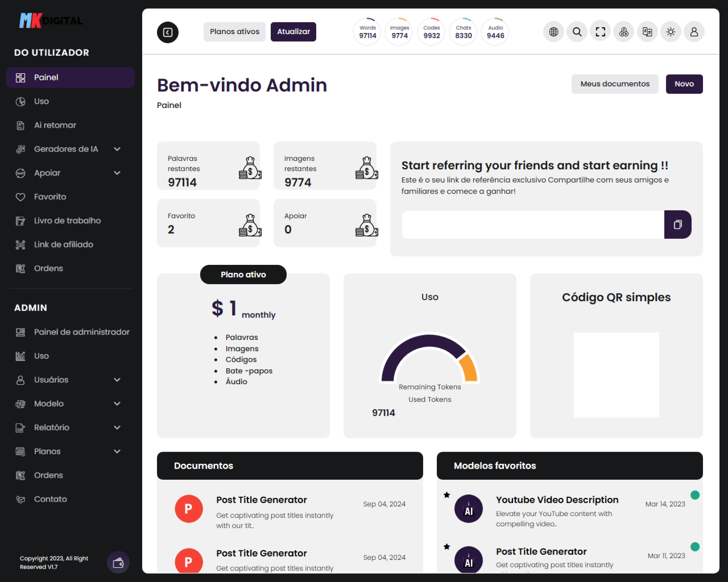This screenshot has height=582, width=728.
Task: Toggle the favorite star on Post Title Generator model
Action: coord(447,546)
